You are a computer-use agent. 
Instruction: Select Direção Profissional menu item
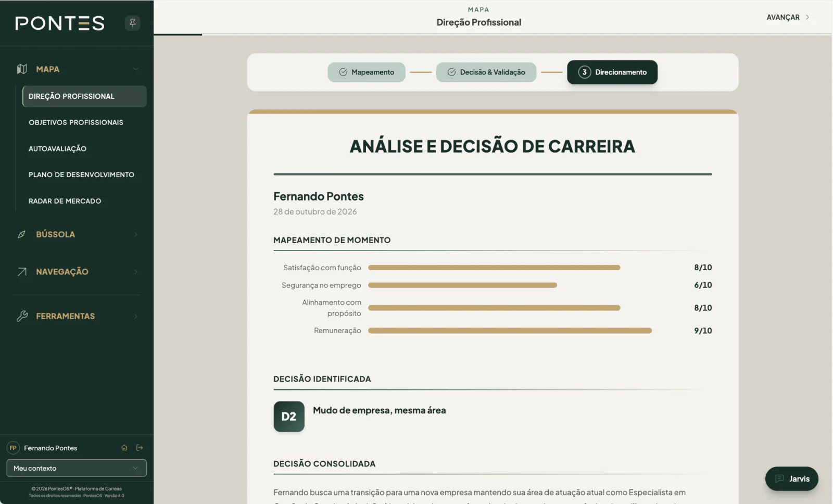point(84,96)
